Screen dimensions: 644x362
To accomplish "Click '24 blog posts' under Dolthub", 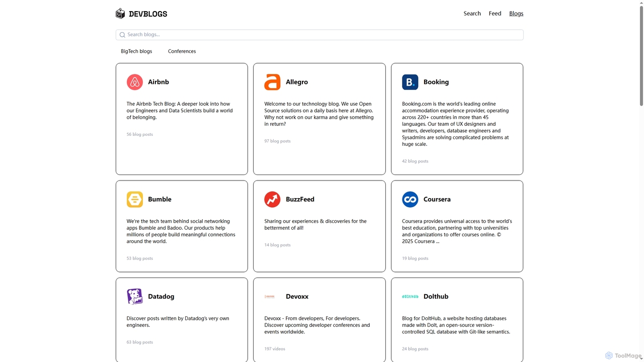I will 415,349.
